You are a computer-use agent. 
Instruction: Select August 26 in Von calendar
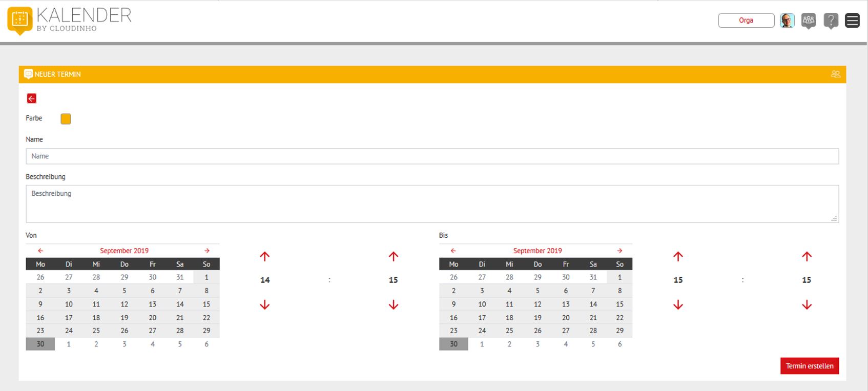[40, 277]
